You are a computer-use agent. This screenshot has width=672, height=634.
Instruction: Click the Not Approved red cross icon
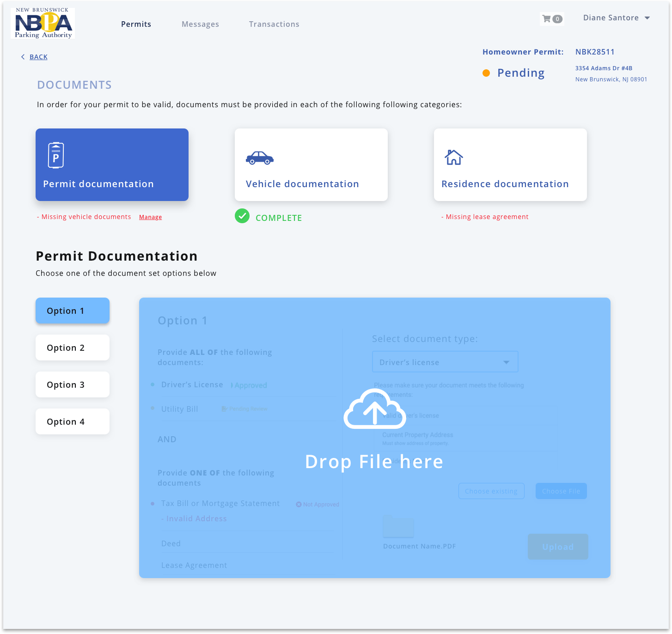click(299, 504)
